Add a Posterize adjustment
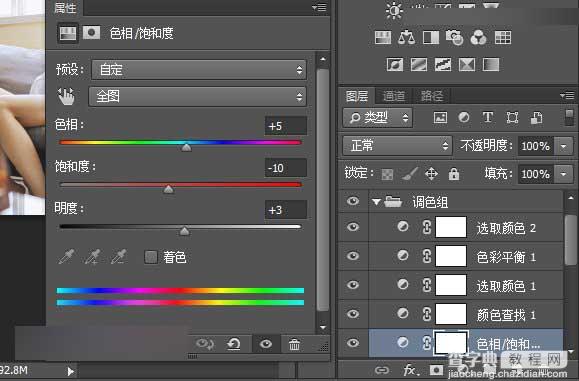Viewport: 579px width, 381px height. coord(419,65)
